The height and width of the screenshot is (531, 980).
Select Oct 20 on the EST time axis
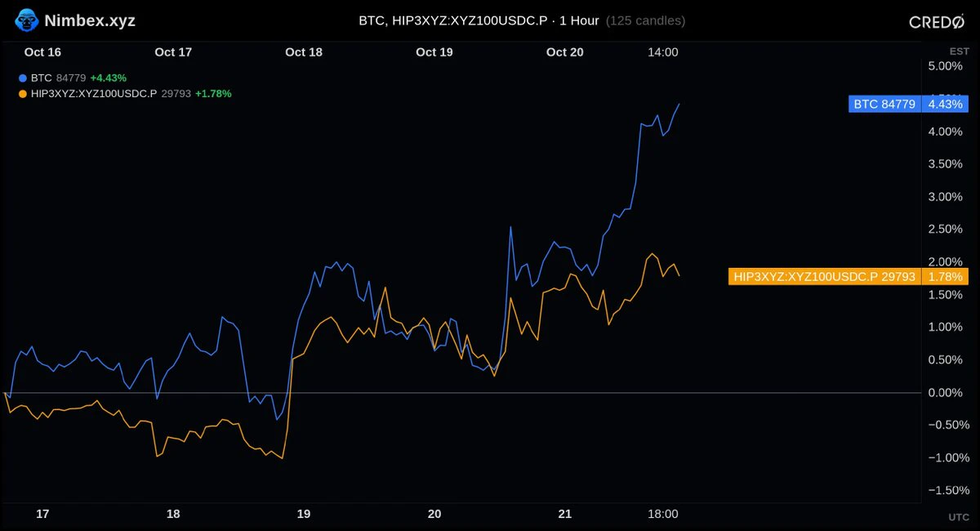565,52
